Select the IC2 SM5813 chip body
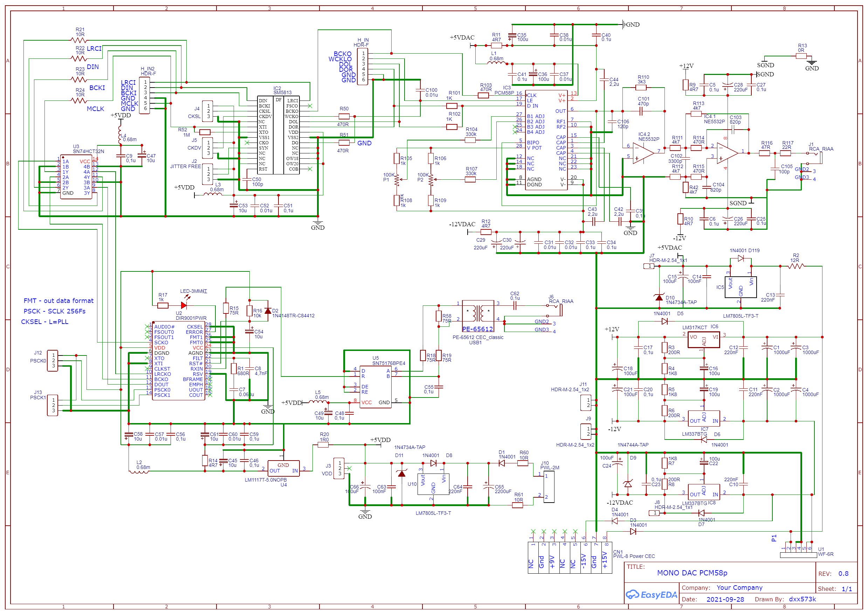 click(278, 135)
